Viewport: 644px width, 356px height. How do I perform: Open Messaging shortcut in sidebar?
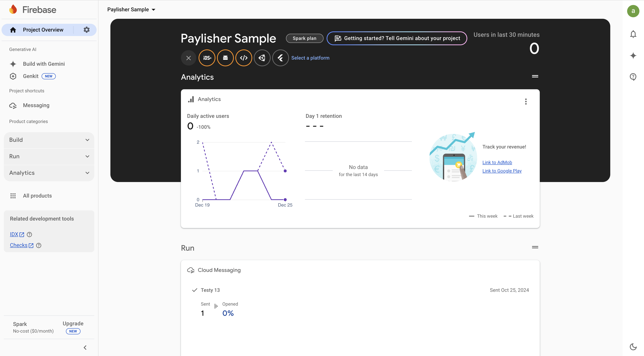pos(36,105)
